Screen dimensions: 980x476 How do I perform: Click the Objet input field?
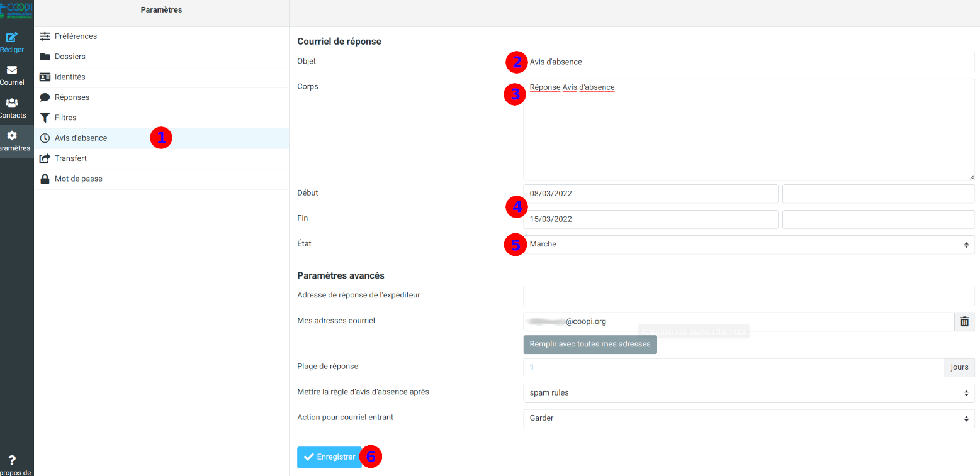pos(748,62)
